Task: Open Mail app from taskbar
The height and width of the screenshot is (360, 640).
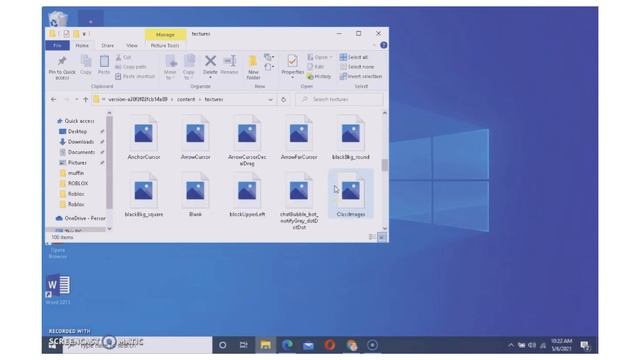Action: tap(309, 345)
